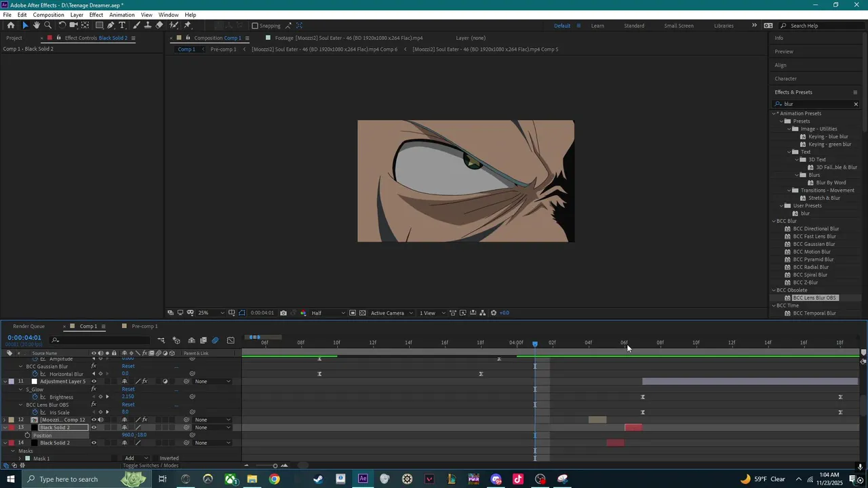This screenshot has height=488, width=868.
Task: Enable the Snapping checkbox
Action: (x=255, y=26)
